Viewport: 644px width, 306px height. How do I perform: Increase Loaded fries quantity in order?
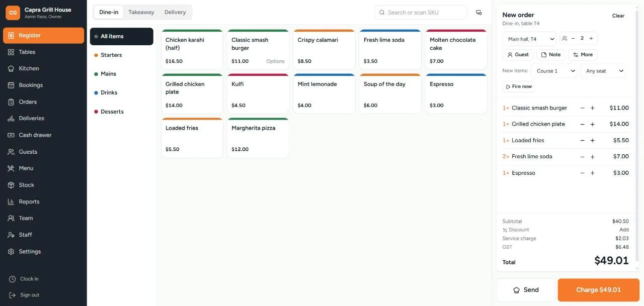[x=593, y=141]
